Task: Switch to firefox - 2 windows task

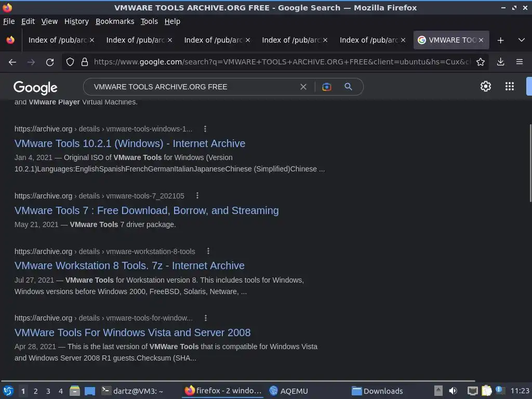Action: click(x=223, y=391)
